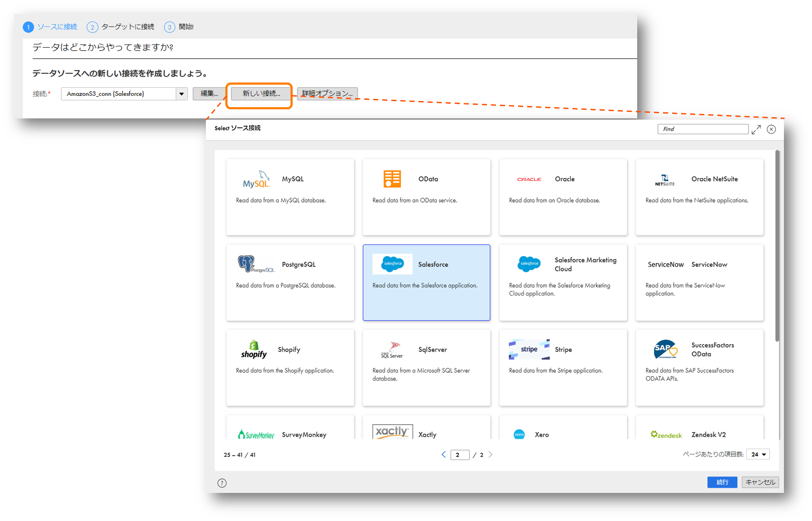812x521 pixels.
Task: Click 'Read data from an OData service.' text
Action: tap(415, 200)
